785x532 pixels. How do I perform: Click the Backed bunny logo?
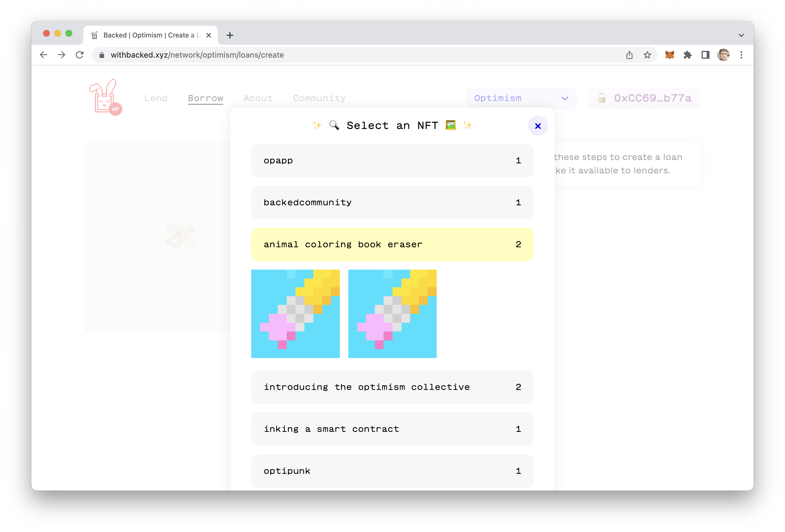coord(105,97)
